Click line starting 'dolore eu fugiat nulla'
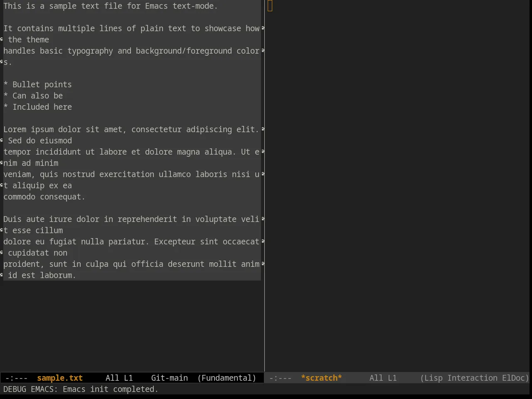The height and width of the screenshot is (399, 532). [x=131, y=241]
